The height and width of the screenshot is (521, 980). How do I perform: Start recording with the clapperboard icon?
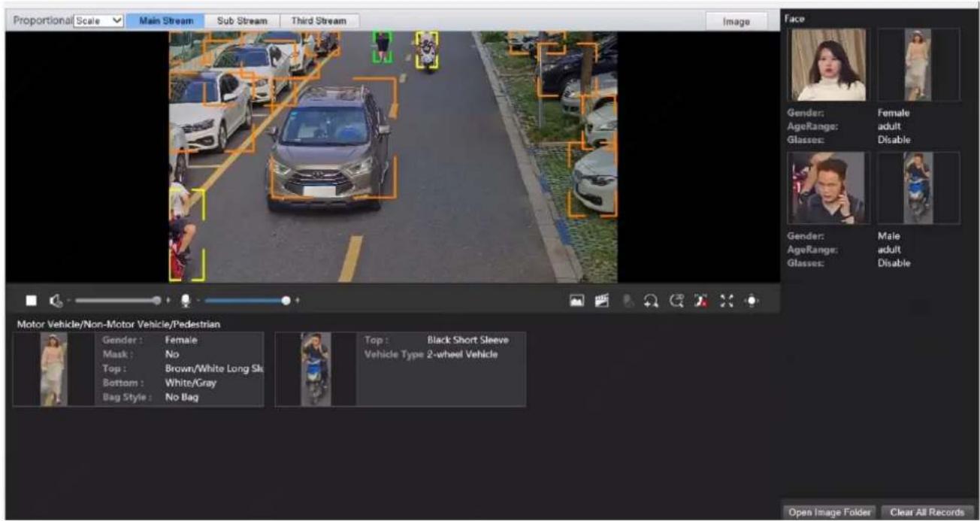(601, 300)
